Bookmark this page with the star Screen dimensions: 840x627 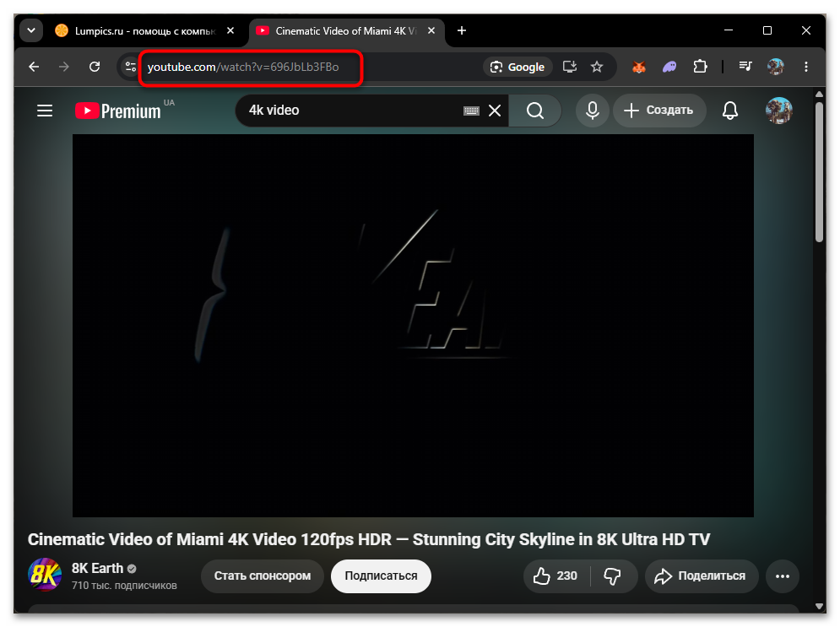pyautogui.click(x=597, y=67)
